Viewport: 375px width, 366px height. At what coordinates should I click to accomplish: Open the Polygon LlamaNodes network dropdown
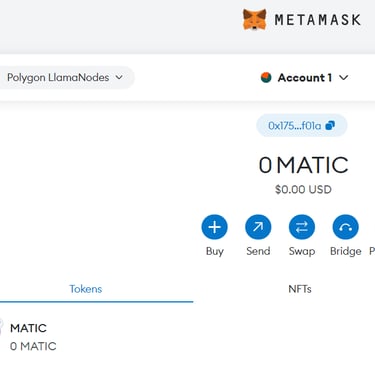pyautogui.click(x=65, y=78)
